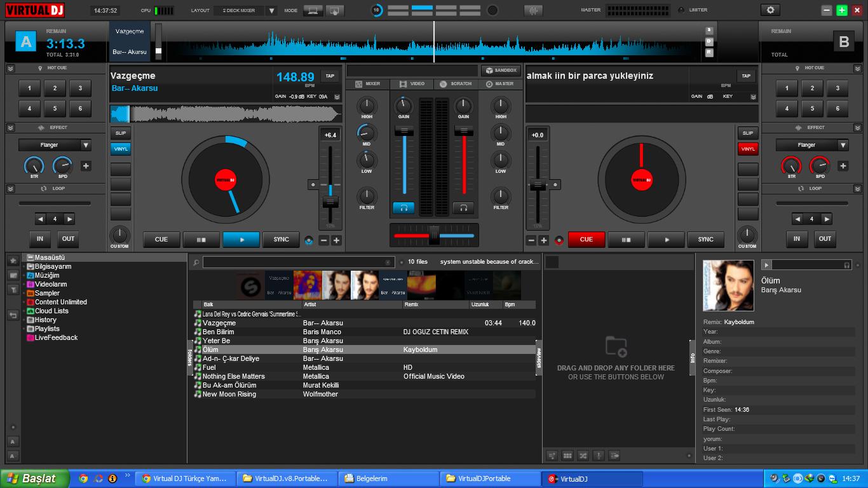Click left deck pitch slider handle
Screen dimensions: 868x488
tap(330, 201)
